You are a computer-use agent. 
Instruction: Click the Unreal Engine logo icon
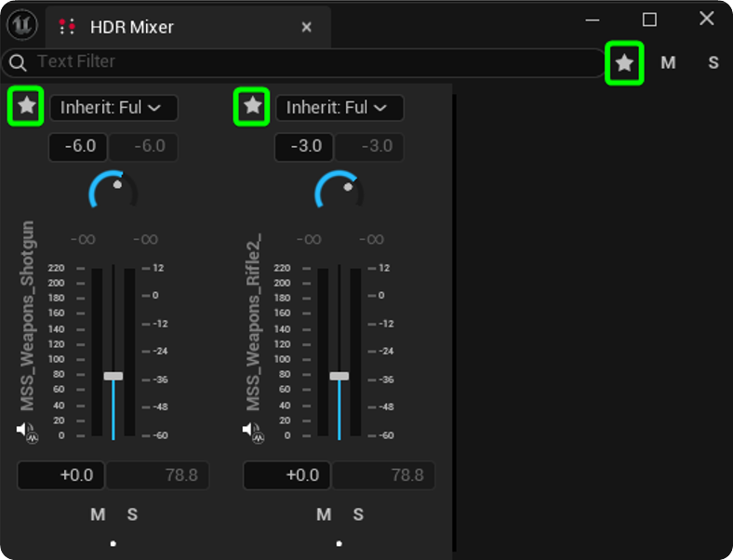(22, 25)
